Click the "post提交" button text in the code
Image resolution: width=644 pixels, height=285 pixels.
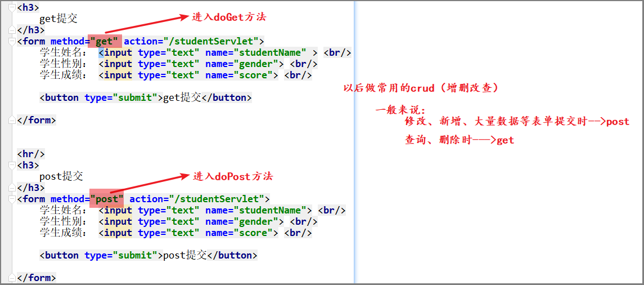click(x=184, y=255)
